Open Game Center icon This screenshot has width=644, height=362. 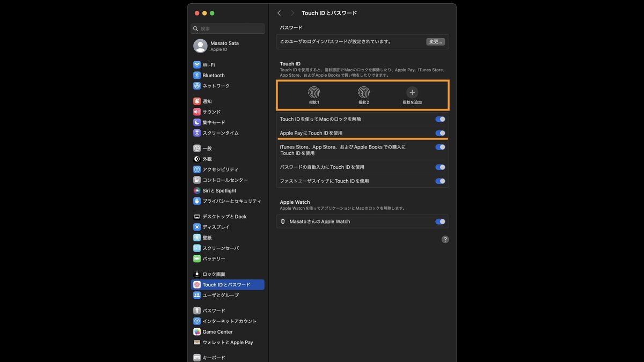[197, 332]
